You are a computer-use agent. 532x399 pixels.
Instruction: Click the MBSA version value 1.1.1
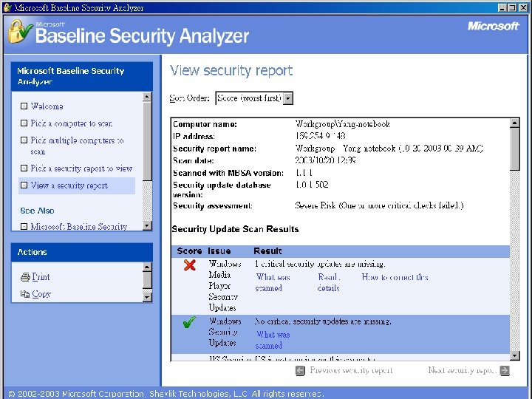(304, 173)
